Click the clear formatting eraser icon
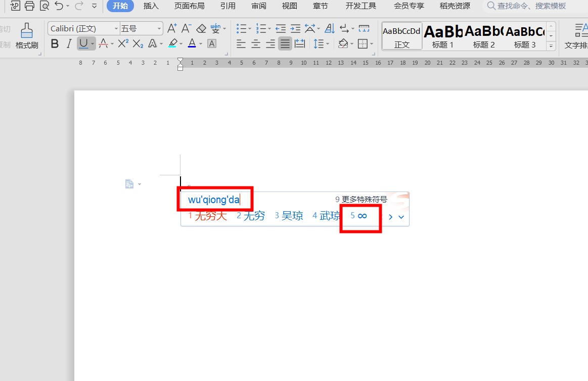Screen dimensions: 588x381 201,28
